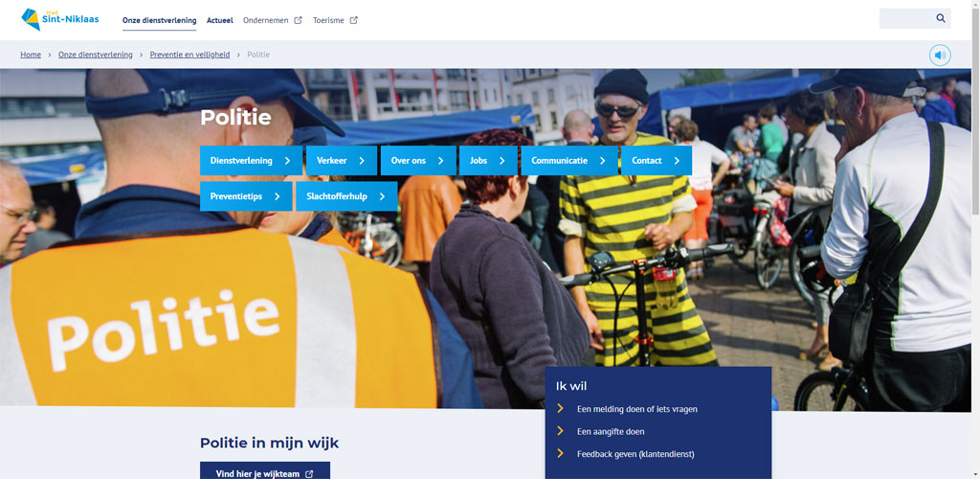This screenshot has width=980, height=479.
Task: Go to Home in the breadcrumb
Action: click(31, 55)
